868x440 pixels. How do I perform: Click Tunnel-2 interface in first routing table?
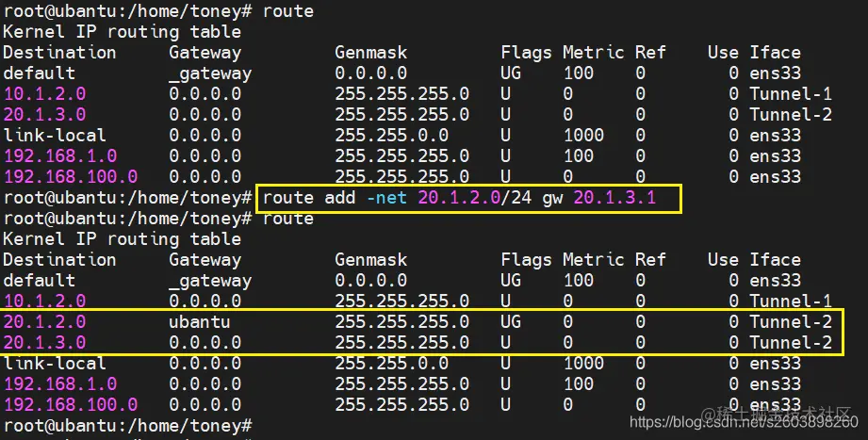pos(791,115)
